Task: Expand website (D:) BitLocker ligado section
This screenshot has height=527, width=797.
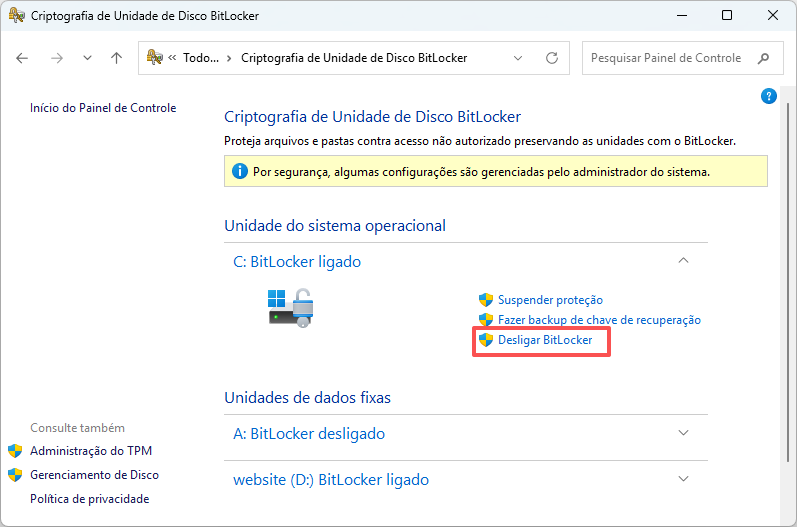Action: click(683, 479)
